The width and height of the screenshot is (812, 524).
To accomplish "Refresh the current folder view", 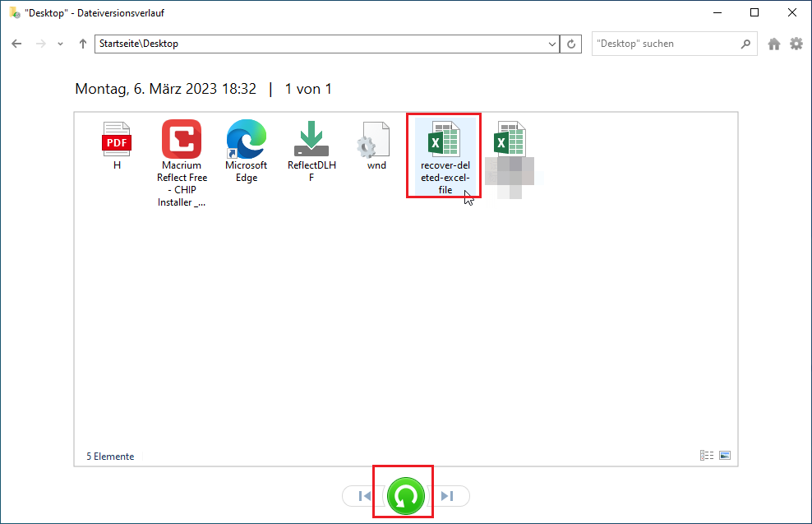I will tap(570, 44).
